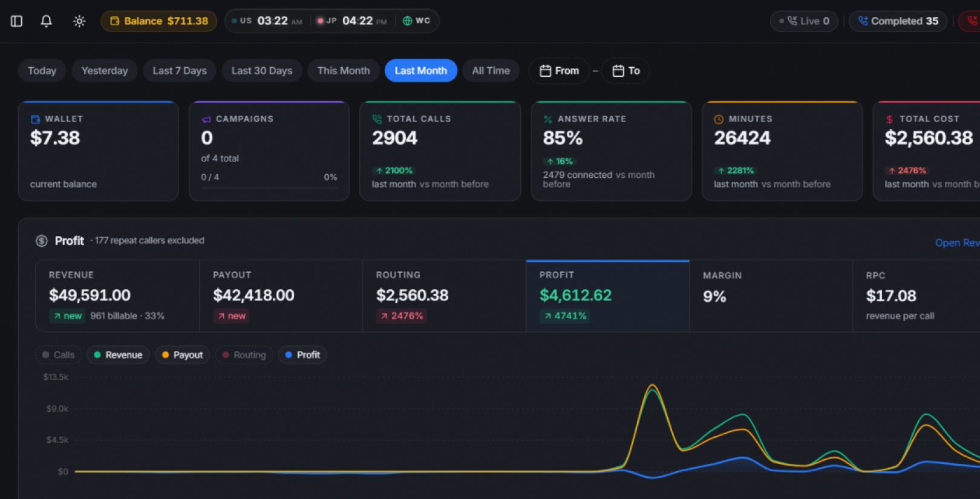
Task: Click the wallet icon in Balance badge
Action: (x=115, y=21)
